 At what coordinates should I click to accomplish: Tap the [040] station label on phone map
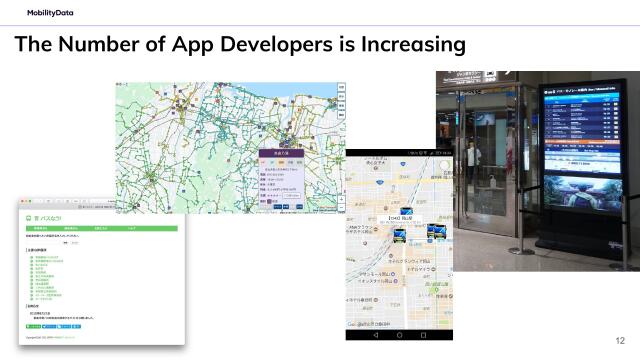click(x=400, y=219)
